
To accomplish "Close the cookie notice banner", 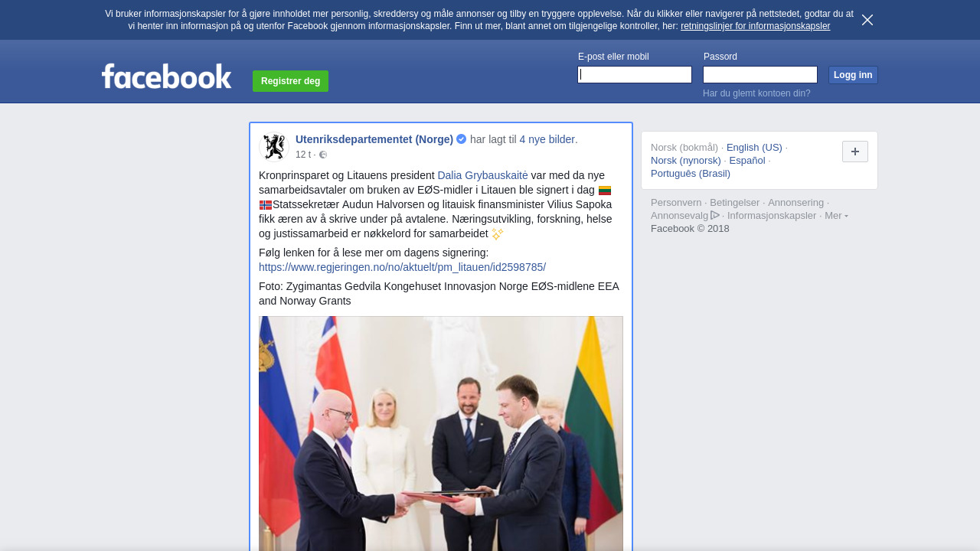I will pyautogui.click(x=867, y=20).
